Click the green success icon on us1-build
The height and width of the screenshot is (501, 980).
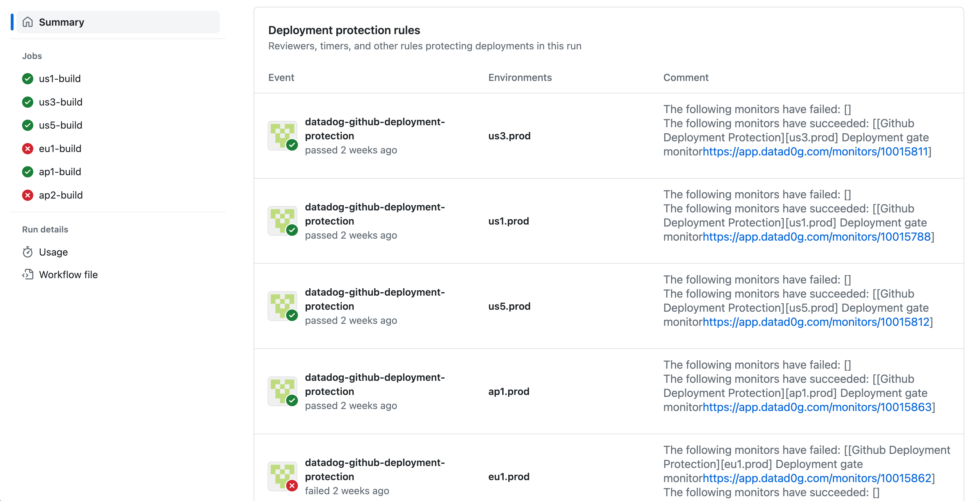click(x=27, y=79)
